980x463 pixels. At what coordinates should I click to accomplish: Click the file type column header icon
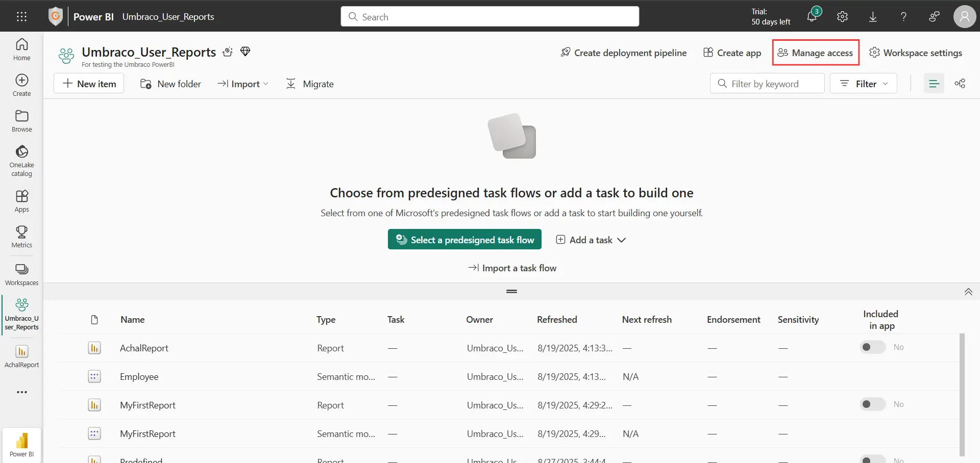[x=94, y=320]
